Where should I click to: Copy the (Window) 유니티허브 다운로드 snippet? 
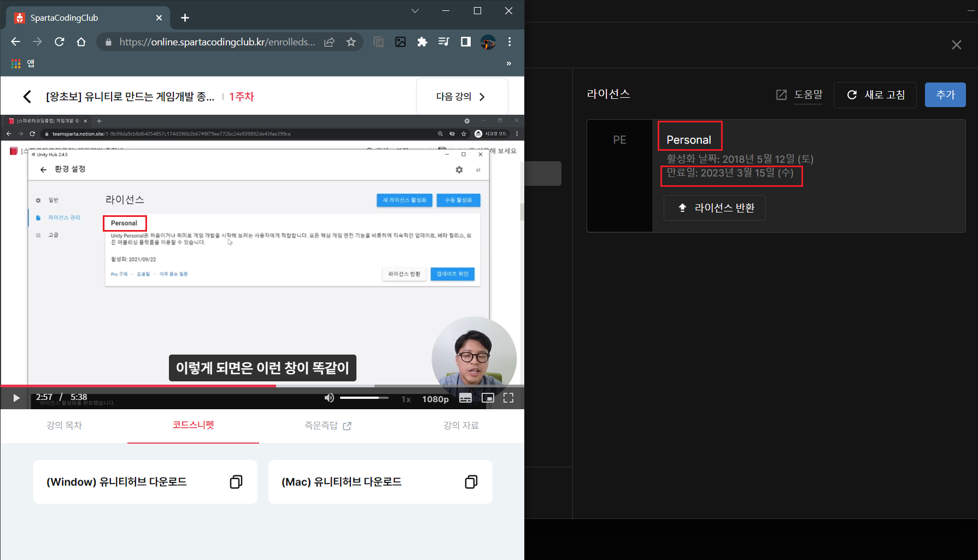pyautogui.click(x=236, y=482)
